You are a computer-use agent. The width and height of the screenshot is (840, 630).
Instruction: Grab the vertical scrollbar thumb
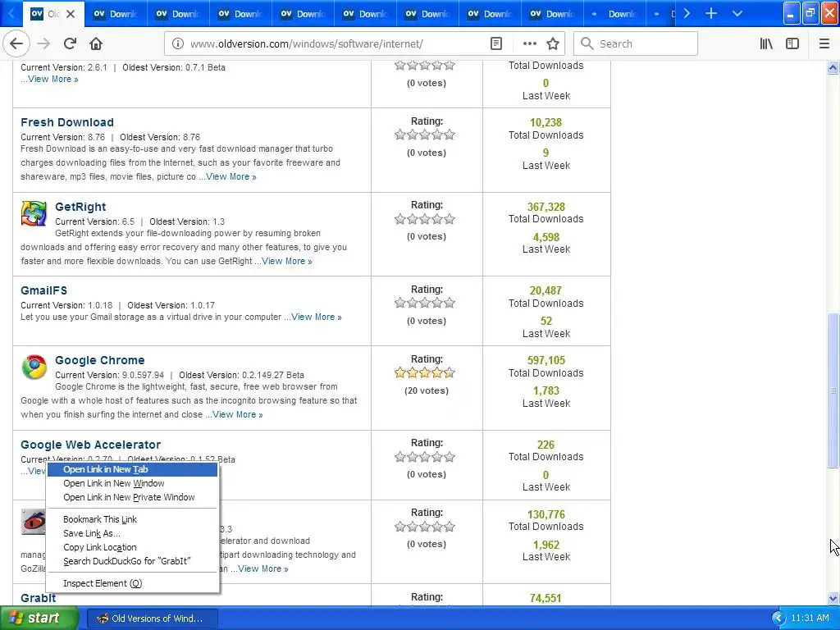(833, 390)
